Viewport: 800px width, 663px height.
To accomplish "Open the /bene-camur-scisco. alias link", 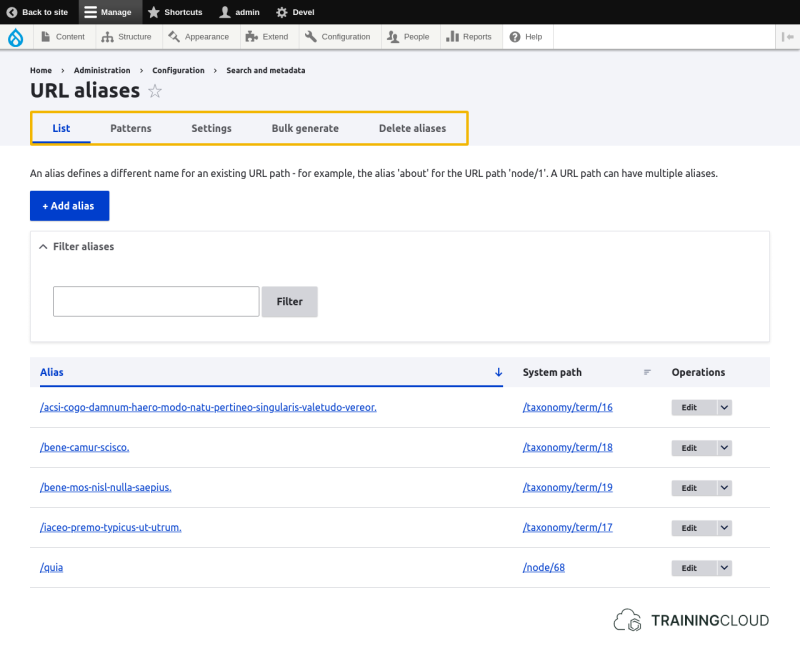I will click(85, 447).
